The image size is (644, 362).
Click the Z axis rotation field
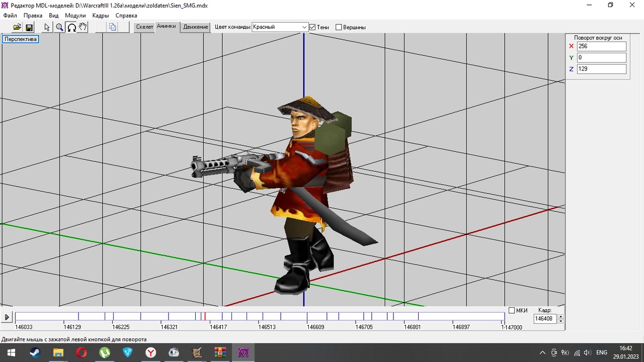click(602, 69)
